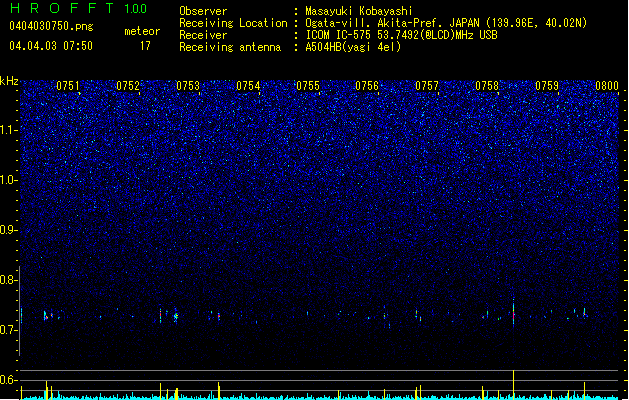Screen dimensions: 629x400
Task: Click the 0751 time marker
Action: click(68, 86)
